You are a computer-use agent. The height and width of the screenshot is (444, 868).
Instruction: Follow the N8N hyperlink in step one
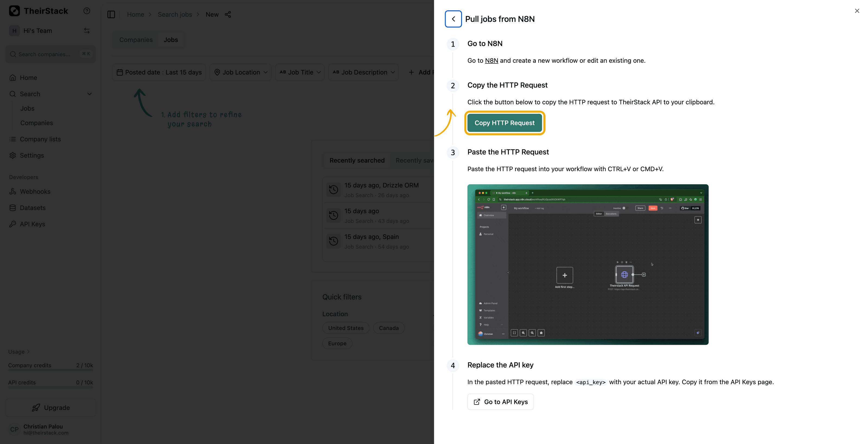(491, 61)
